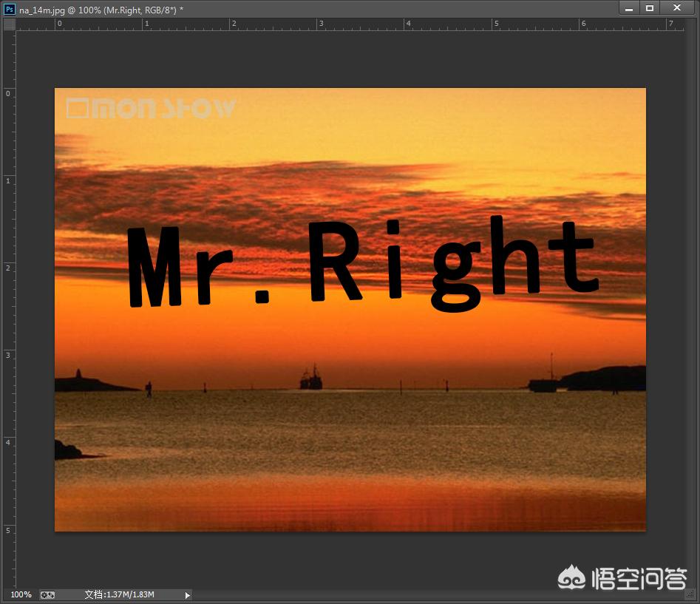Click the horizontal ruler at mark 6
Image resolution: width=700 pixels, height=604 pixels.
[x=582, y=24]
